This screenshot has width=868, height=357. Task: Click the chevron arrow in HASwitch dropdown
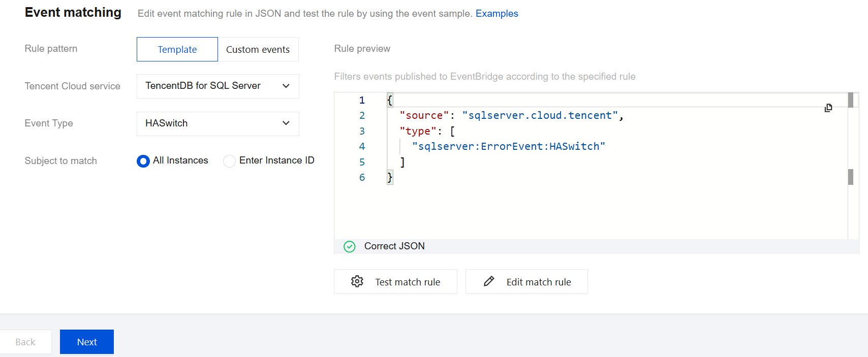point(286,123)
